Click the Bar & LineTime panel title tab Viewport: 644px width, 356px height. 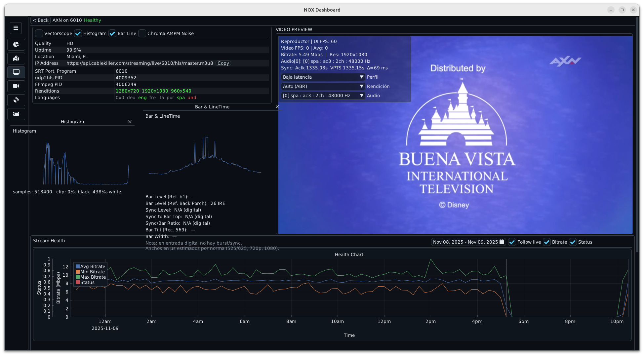coord(212,107)
